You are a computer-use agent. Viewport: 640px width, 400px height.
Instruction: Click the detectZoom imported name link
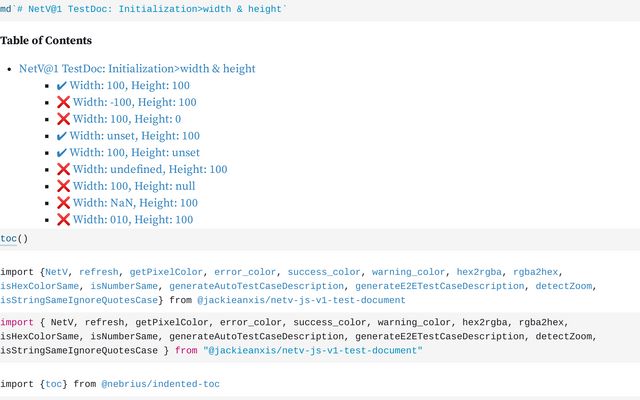click(564, 286)
